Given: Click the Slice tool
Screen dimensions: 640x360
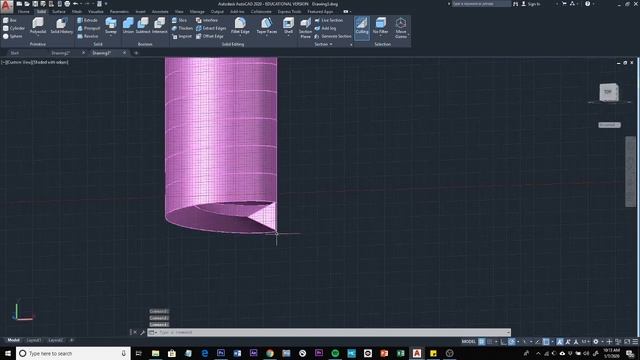Looking at the screenshot, I should [179, 20].
